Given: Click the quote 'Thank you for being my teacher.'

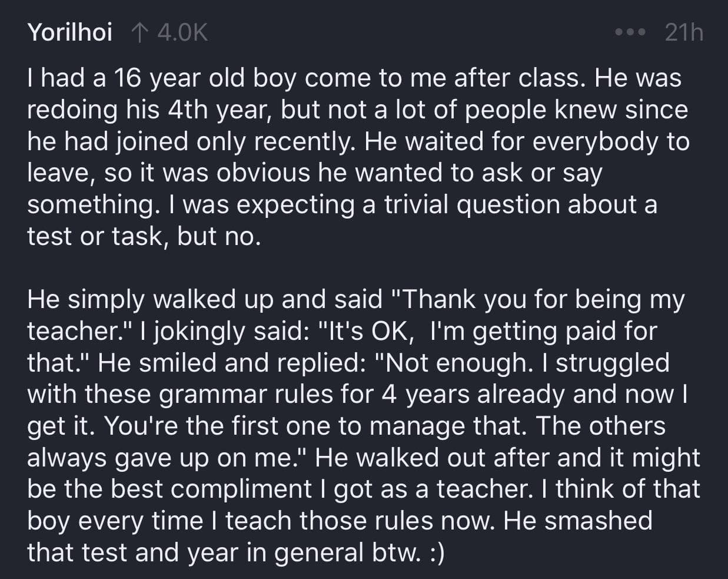Looking at the screenshot, I should tap(356, 315).
